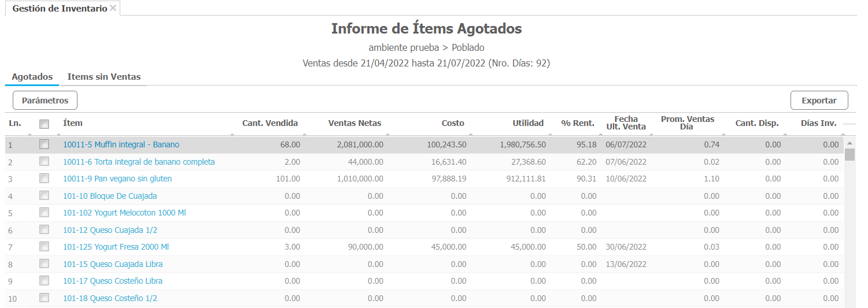Screen dimensions: 868x308
Task: Sort by Utilidad column header
Action: [x=528, y=123]
